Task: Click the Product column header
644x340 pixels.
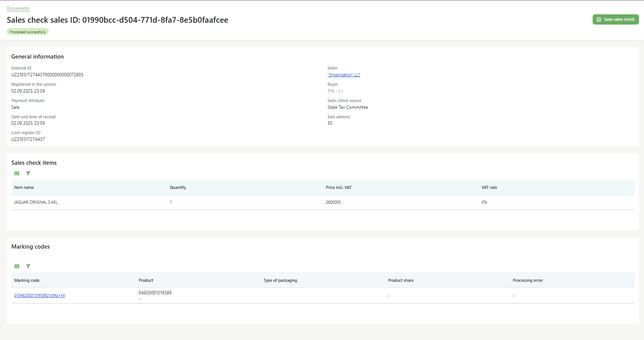Action: 146,281
